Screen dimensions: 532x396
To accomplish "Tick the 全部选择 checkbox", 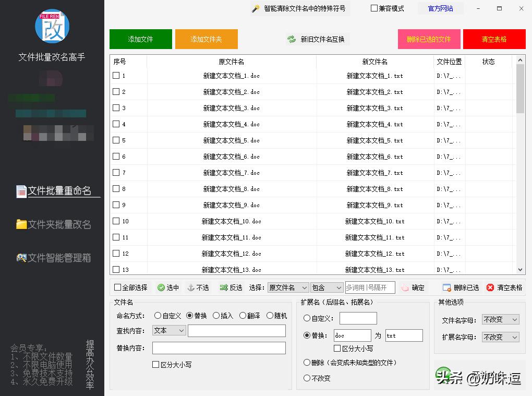I will tap(118, 287).
